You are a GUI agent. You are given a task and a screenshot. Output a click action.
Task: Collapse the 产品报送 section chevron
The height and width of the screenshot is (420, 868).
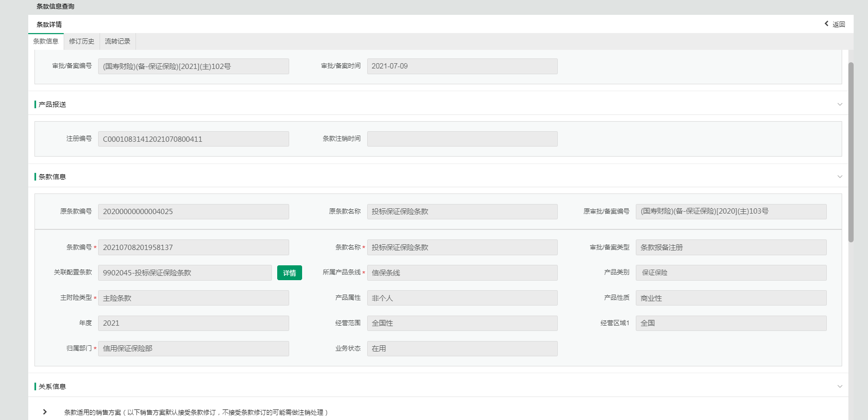(840, 104)
